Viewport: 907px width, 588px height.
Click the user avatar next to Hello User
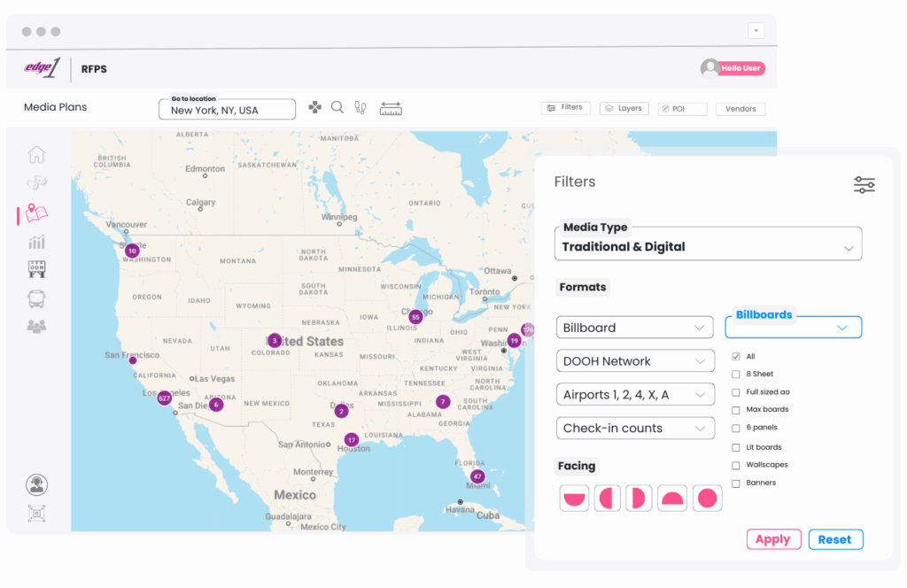click(709, 68)
